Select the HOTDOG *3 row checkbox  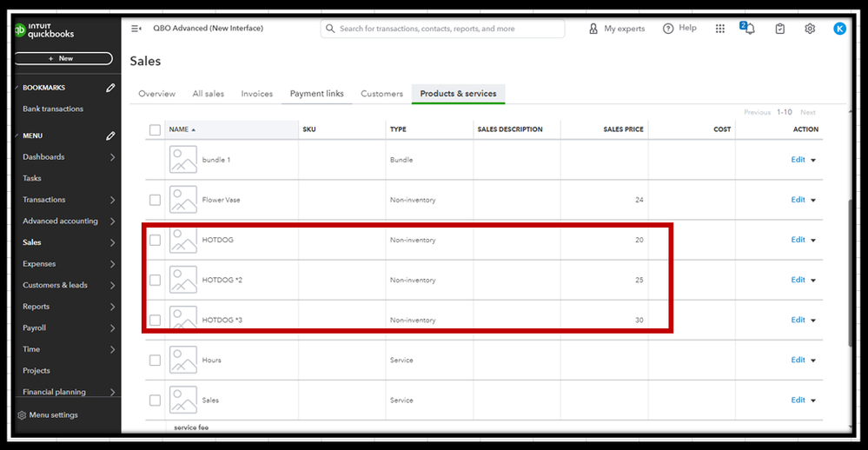coord(155,320)
